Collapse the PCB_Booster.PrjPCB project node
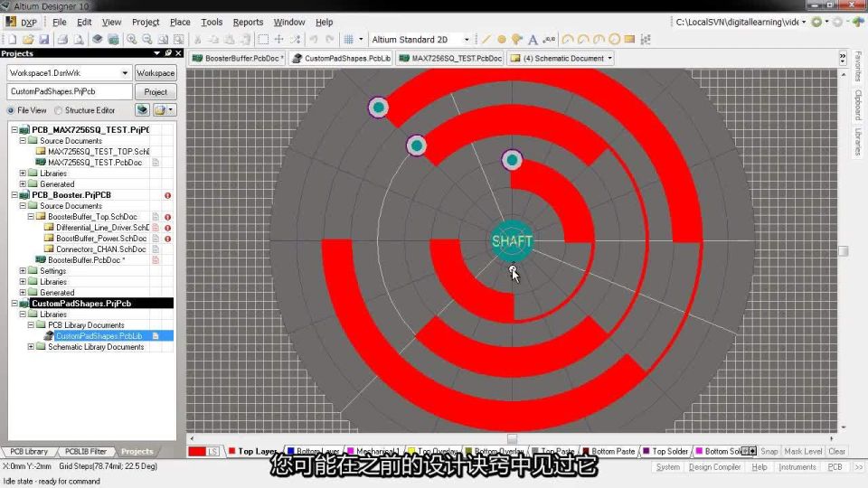This screenshot has height=488, width=868. pyautogui.click(x=14, y=195)
